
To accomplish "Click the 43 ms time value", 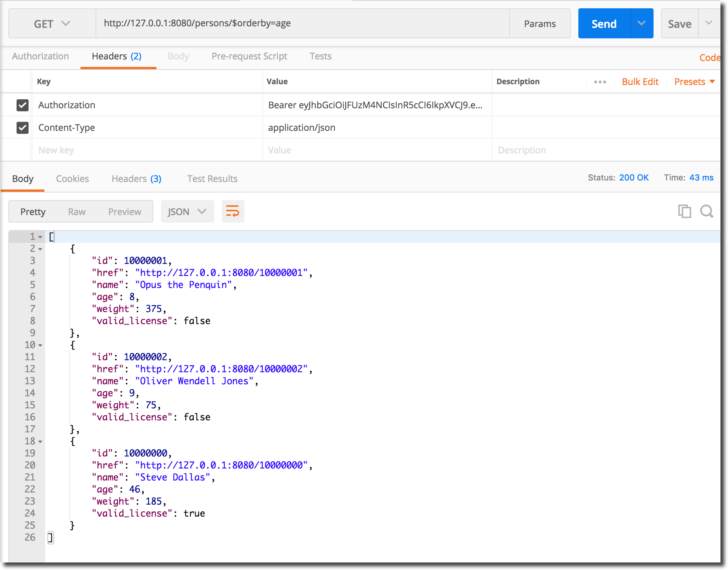I will (701, 177).
